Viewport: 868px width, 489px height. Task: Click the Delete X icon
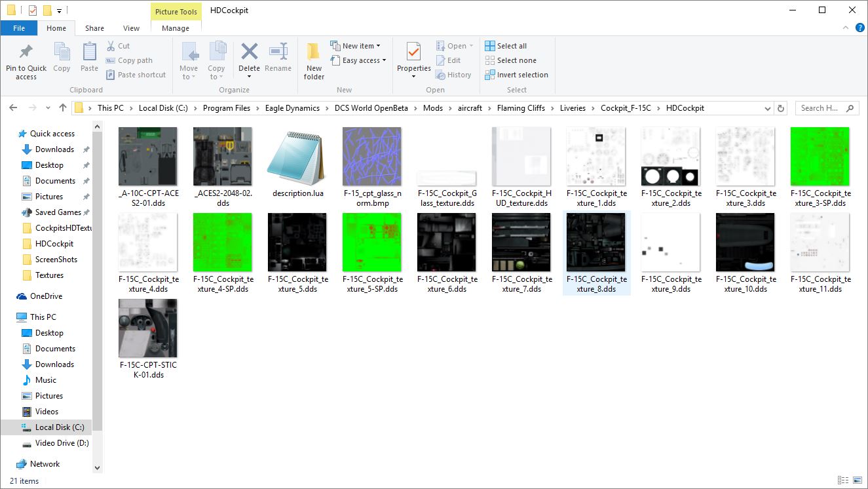249,52
